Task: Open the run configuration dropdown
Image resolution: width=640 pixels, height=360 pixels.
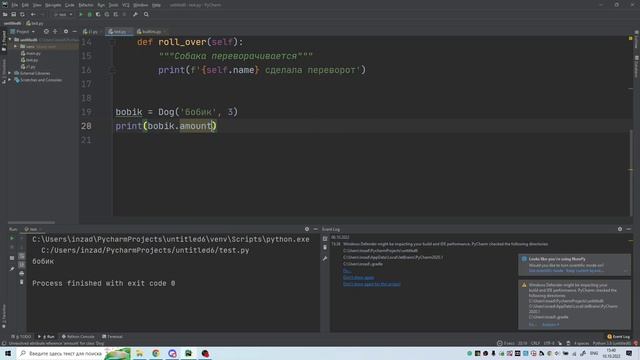Action: (63, 14)
